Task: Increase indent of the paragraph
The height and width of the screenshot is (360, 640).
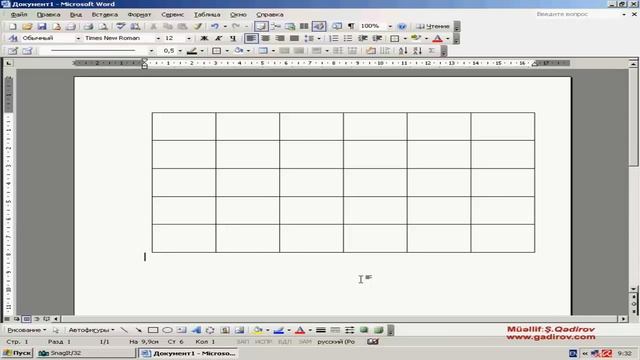Action: (x=377, y=38)
